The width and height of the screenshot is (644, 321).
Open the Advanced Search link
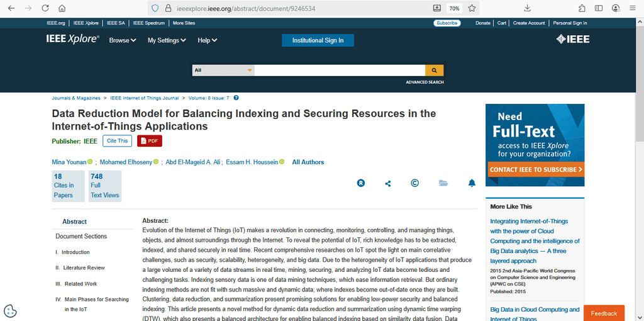point(425,82)
